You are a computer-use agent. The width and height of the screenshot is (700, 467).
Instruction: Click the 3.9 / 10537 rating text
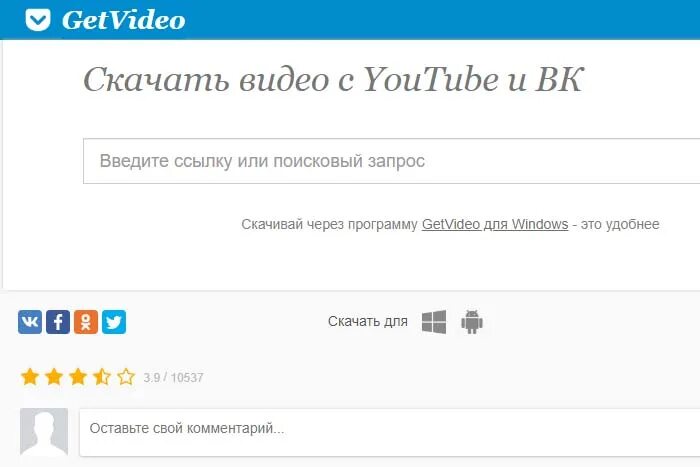point(173,378)
